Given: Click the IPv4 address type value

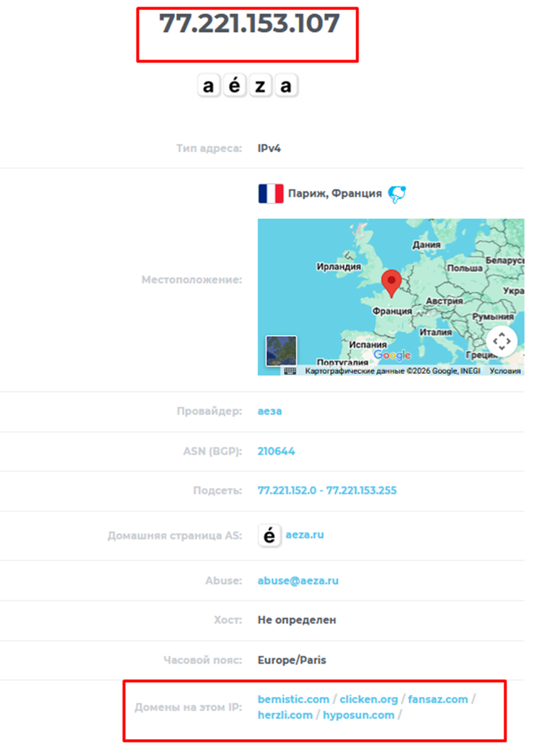Looking at the screenshot, I should click(x=268, y=149).
